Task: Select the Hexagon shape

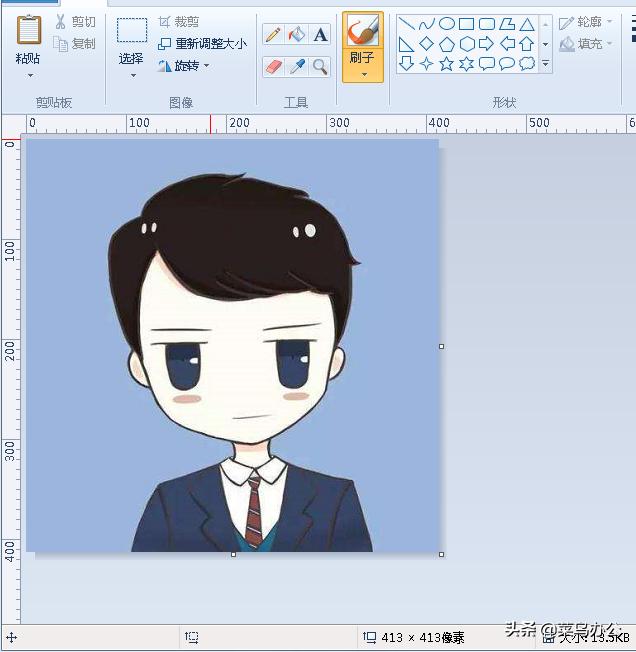Action: coord(467,44)
